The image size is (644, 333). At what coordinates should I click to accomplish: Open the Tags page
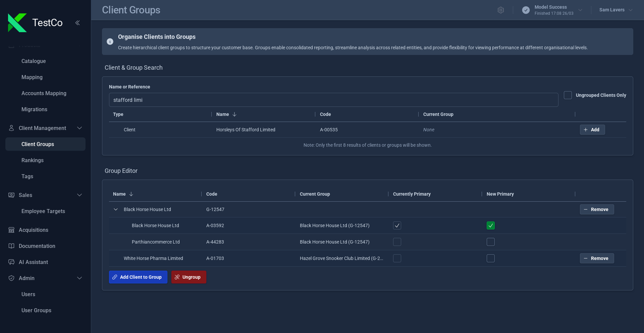click(x=27, y=176)
